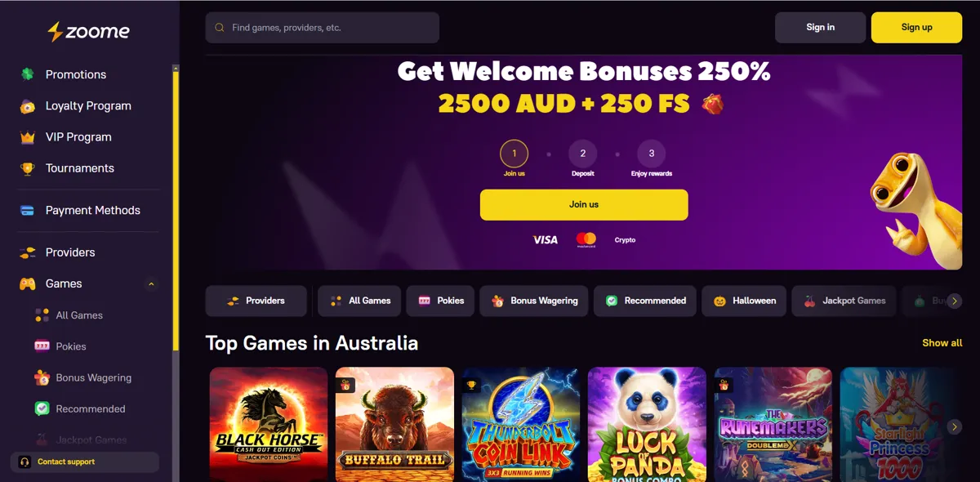980x482 pixels.
Task: Select the Pokies category tab
Action: click(440, 301)
